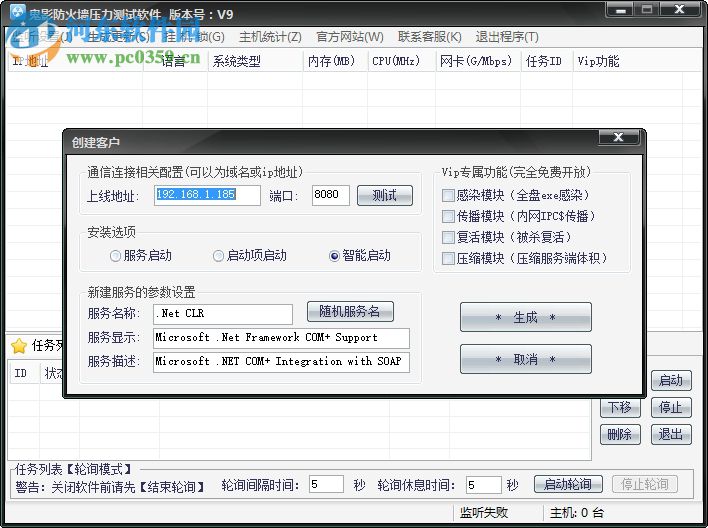
Task: Click the Vip功能 column header
Action: click(x=630, y=61)
